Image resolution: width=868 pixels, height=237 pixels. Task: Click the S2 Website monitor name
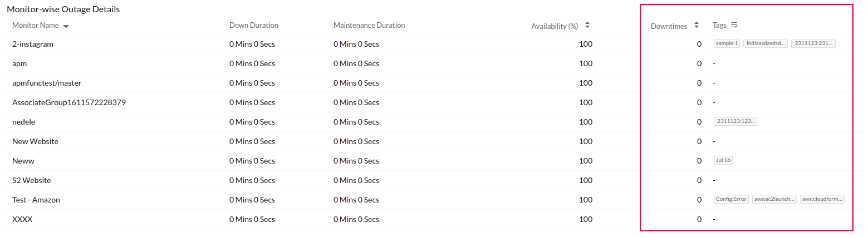tap(32, 180)
